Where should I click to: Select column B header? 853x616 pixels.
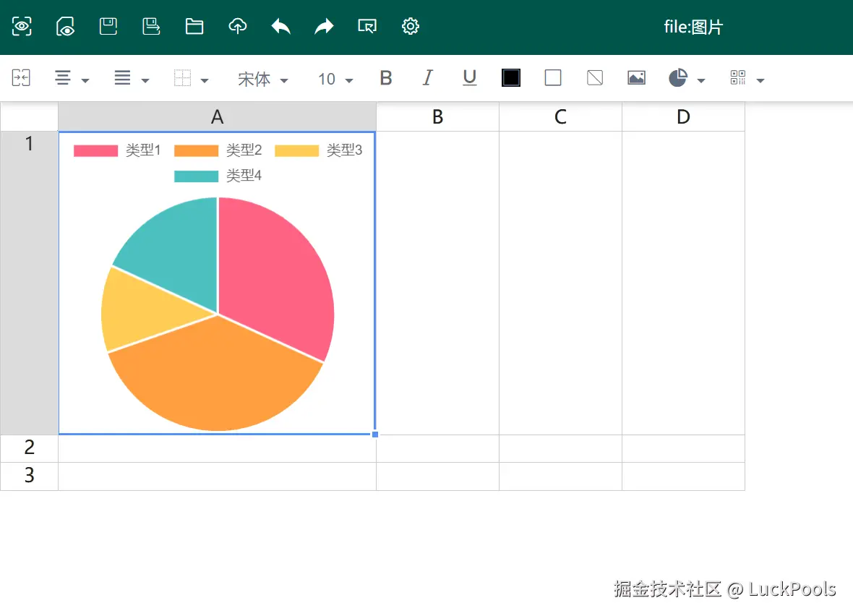click(x=437, y=116)
